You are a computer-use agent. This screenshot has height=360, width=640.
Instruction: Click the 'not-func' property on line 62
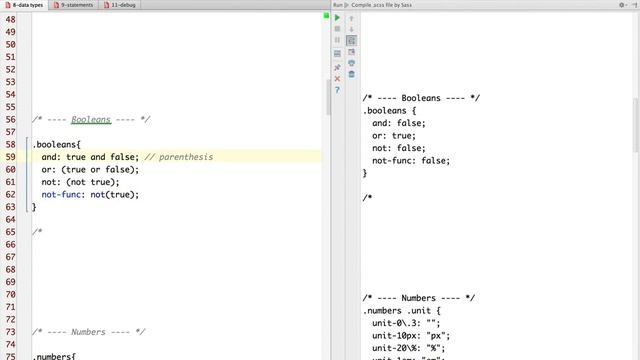click(61, 195)
